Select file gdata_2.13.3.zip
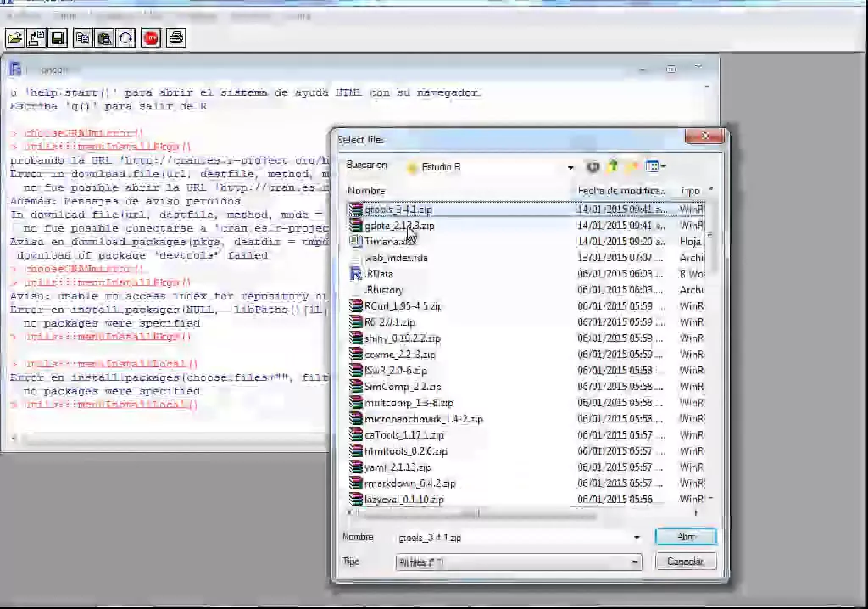The image size is (868, 609). coord(399,226)
